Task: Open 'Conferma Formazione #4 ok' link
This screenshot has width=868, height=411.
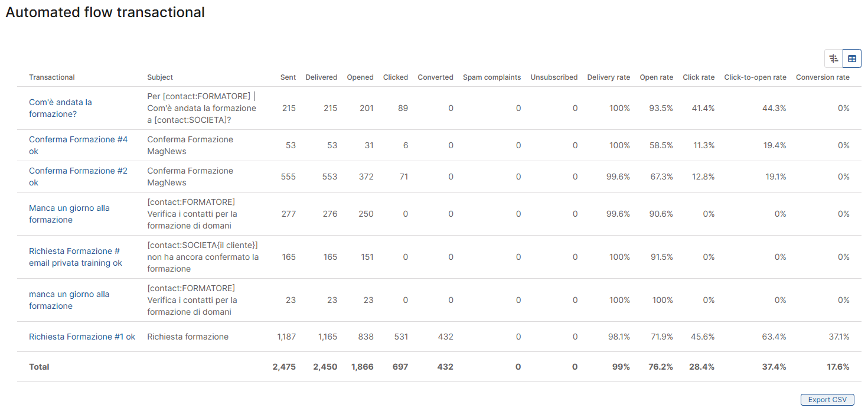Action: (78, 145)
